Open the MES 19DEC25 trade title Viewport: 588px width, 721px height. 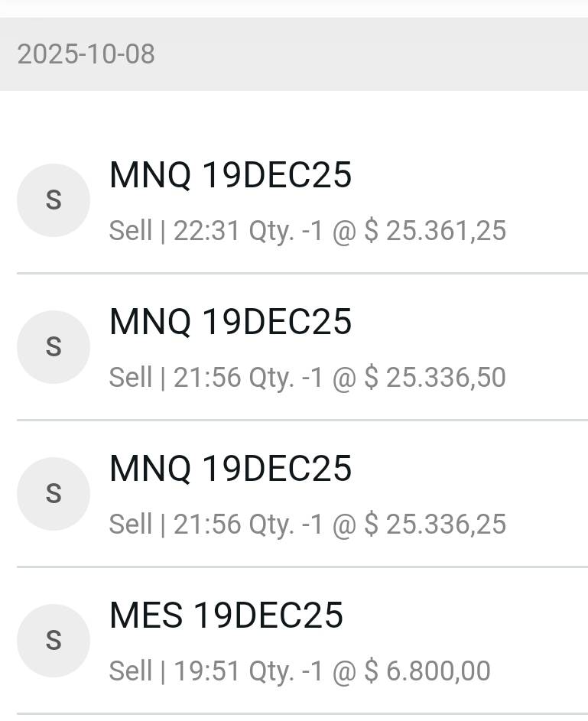coord(226,615)
